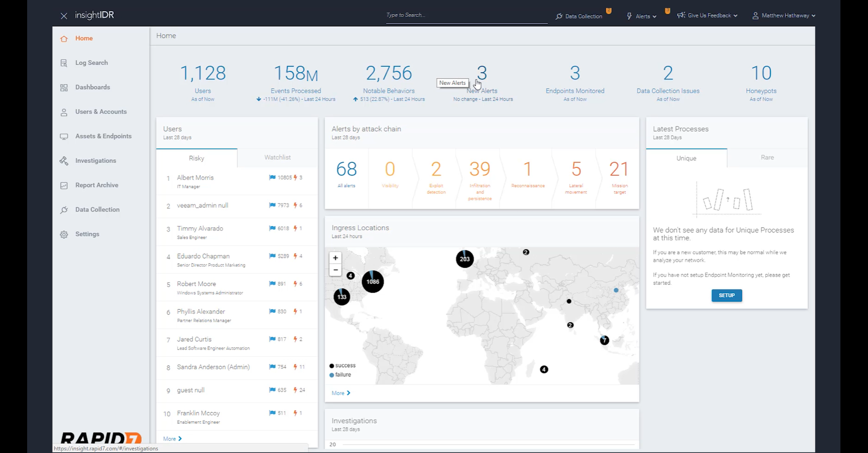This screenshot has width=868, height=453.
Task: Open the Infiltration and persistence alerts count
Action: (x=480, y=170)
